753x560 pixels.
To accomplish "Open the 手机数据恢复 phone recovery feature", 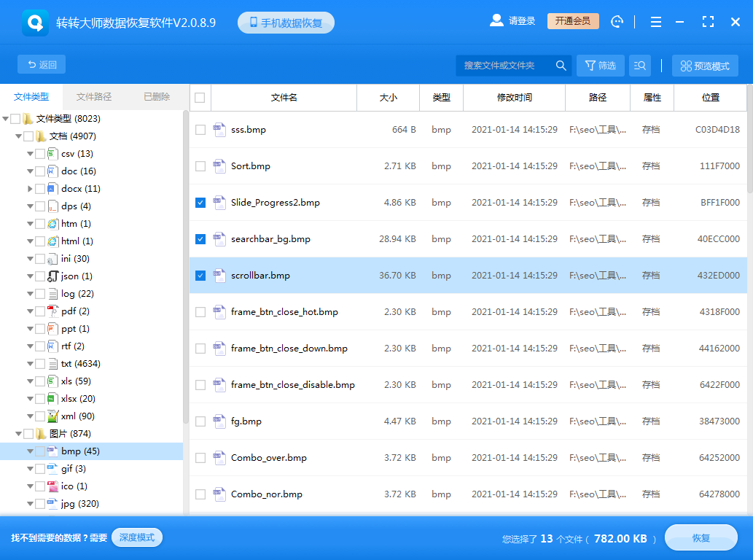I will coord(285,22).
